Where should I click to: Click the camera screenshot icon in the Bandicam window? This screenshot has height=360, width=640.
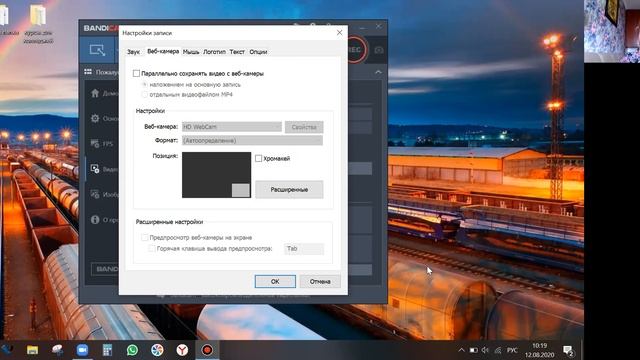point(379,50)
